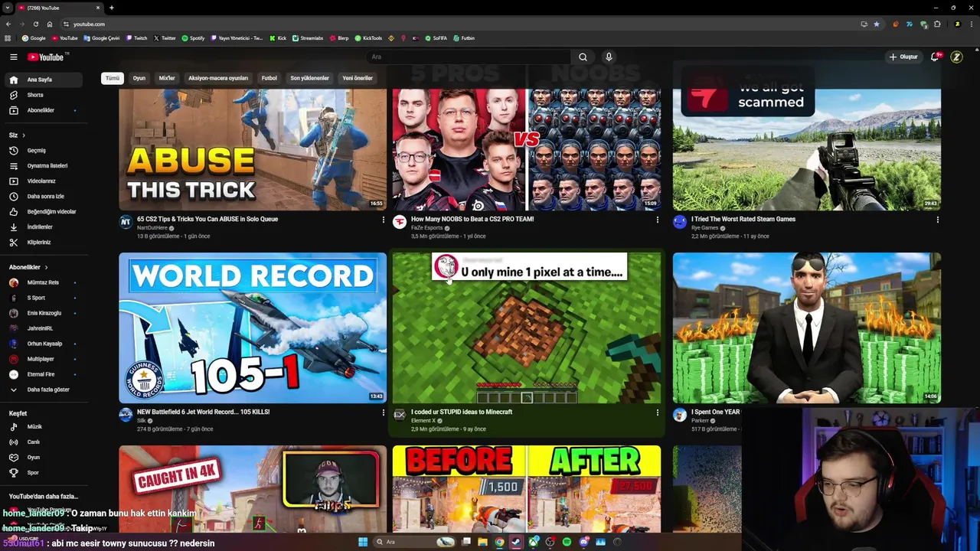Bookmark page with the star icon
Image resolution: width=980 pixels, height=551 pixels.
pyautogui.click(x=877, y=24)
